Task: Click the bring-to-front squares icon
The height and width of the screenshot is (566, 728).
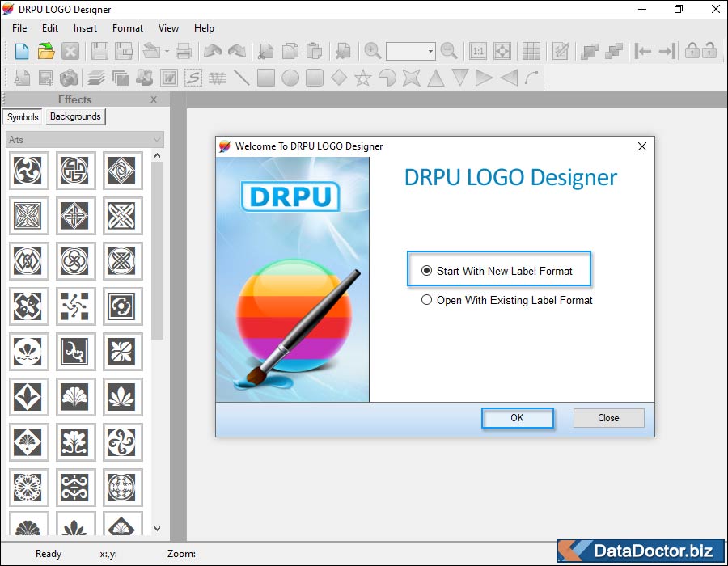Action: (x=590, y=51)
